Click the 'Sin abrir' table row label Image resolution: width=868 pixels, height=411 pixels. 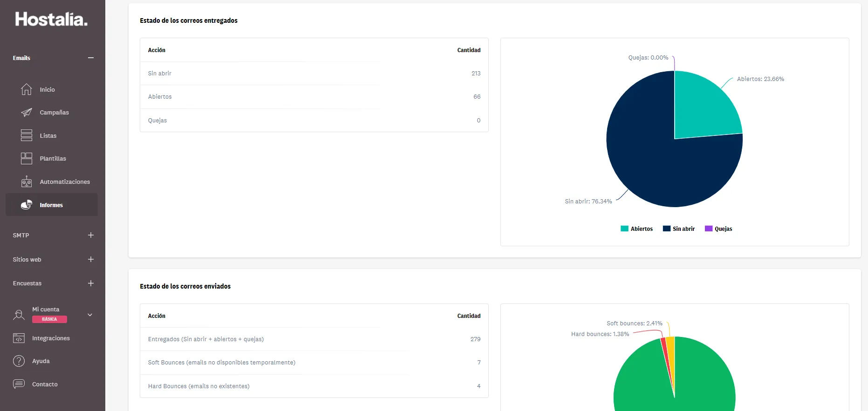point(160,74)
